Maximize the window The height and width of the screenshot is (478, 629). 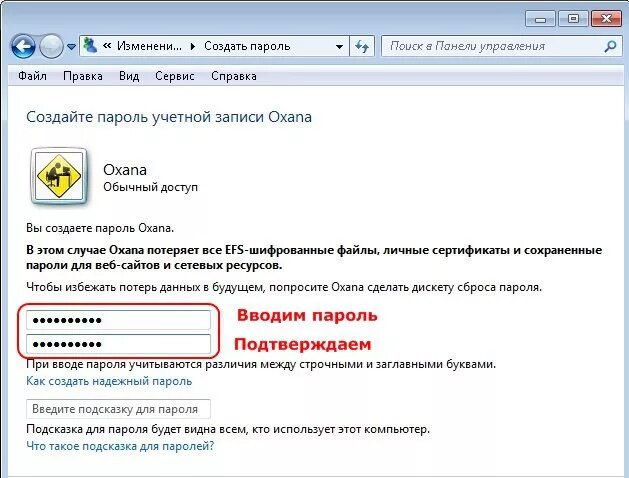point(573,19)
